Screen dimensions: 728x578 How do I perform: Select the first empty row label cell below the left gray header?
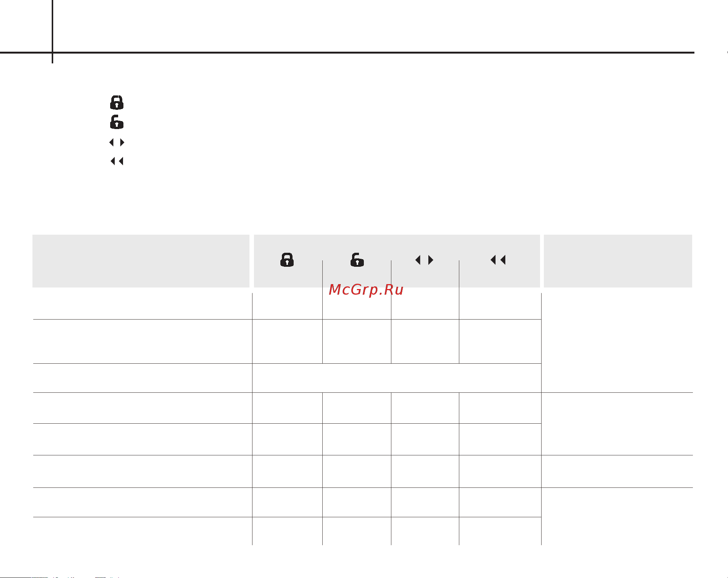pyautogui.click(x=143, y=306)
